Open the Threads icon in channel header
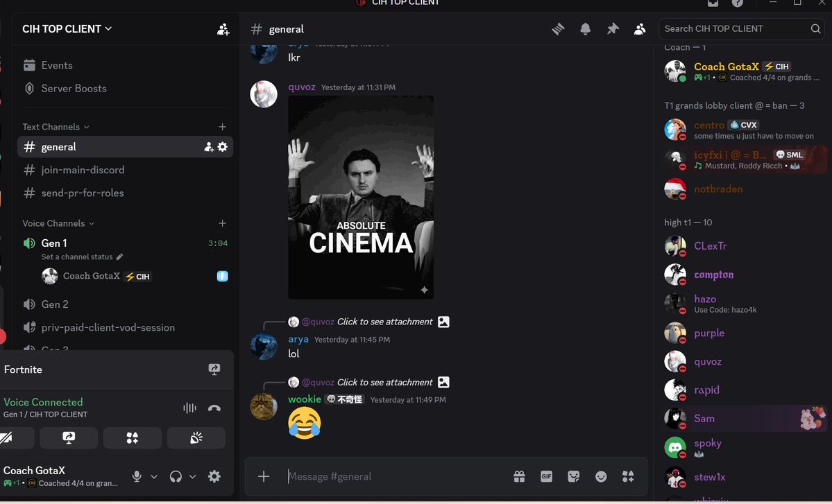The width and height of the screenshot is (832, 504). point(558,29)
